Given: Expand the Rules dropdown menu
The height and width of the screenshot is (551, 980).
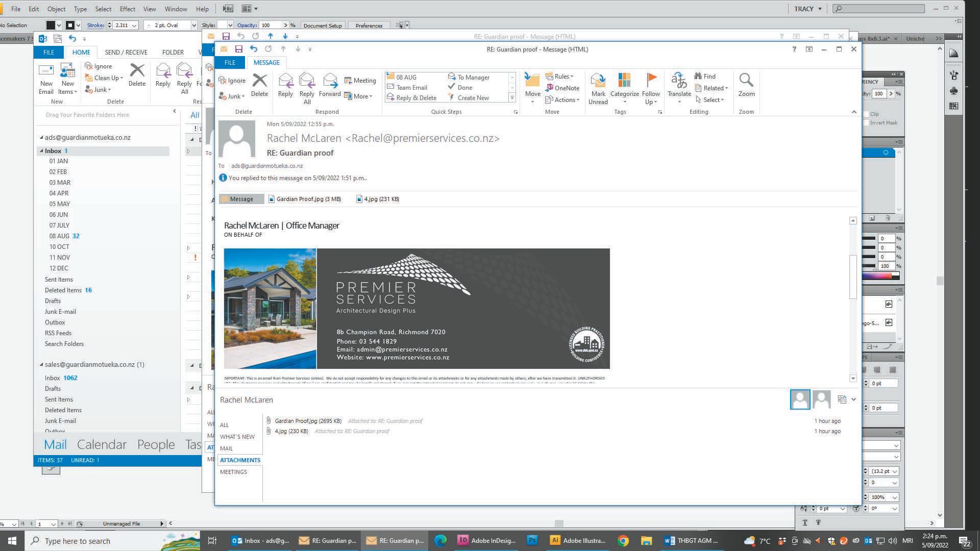Looking at the screenshot, I should (562, 77).
